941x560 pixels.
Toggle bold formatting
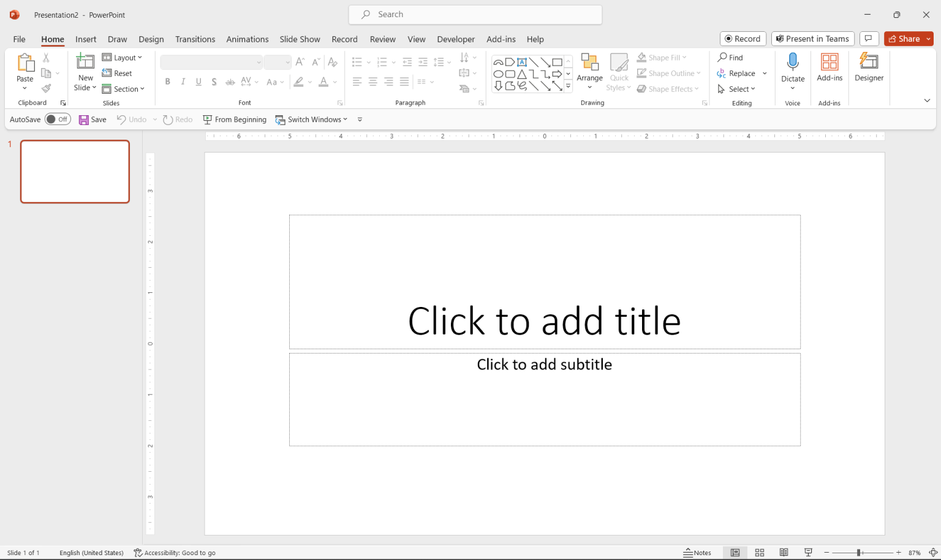[167, 81]
